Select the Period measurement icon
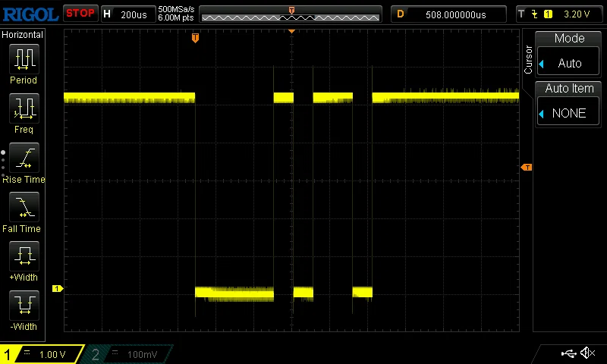This screenshot has width=607, height=364. tap(24, 59)
